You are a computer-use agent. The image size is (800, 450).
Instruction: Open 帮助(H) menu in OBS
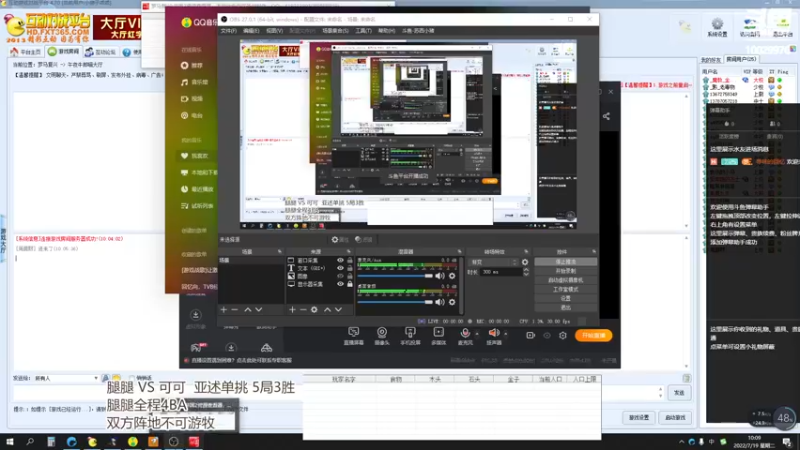tap(386, 31)
